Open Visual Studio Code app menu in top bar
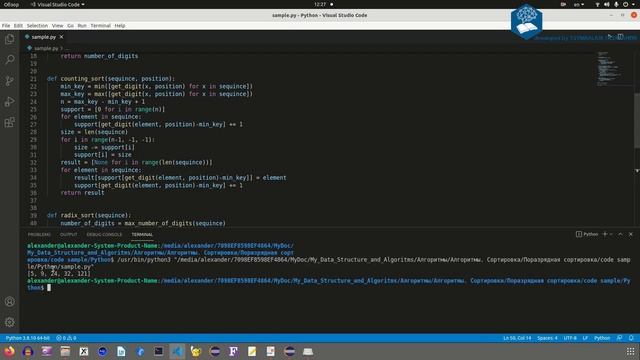Viewport: 640px width, 360px height. 57,4
